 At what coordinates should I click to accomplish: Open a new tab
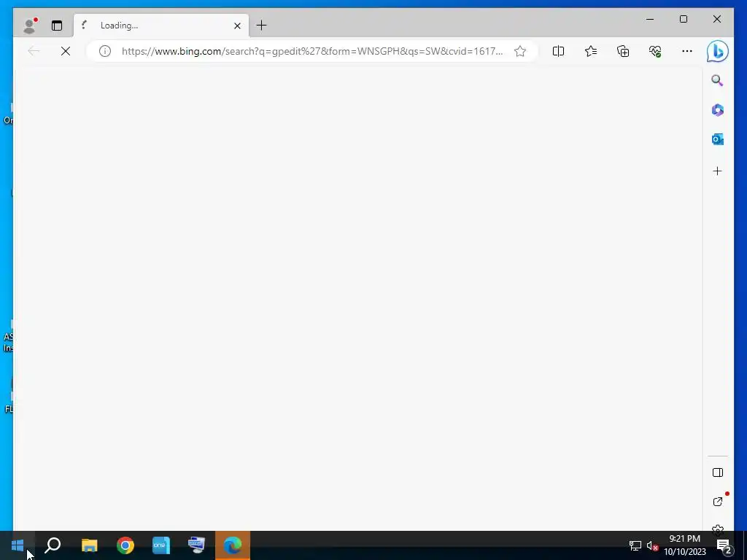(x=262, y=26)
